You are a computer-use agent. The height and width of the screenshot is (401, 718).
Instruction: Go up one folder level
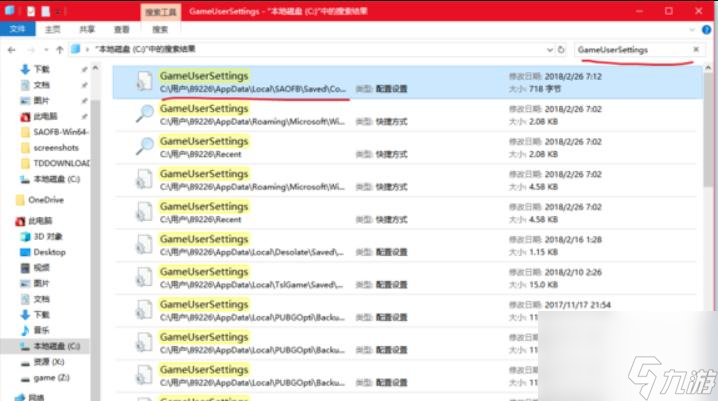(x=60, y=49)
